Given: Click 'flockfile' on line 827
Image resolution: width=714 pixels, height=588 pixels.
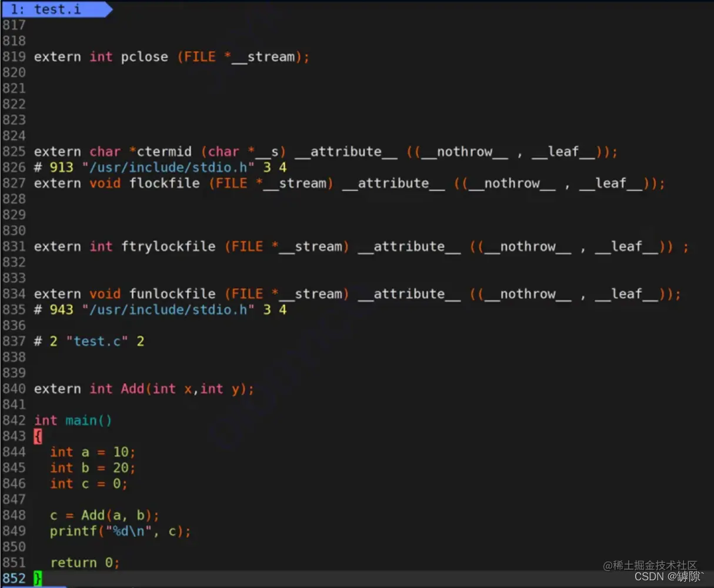Looking at the screenshot, I should click(x=164, y=183).
